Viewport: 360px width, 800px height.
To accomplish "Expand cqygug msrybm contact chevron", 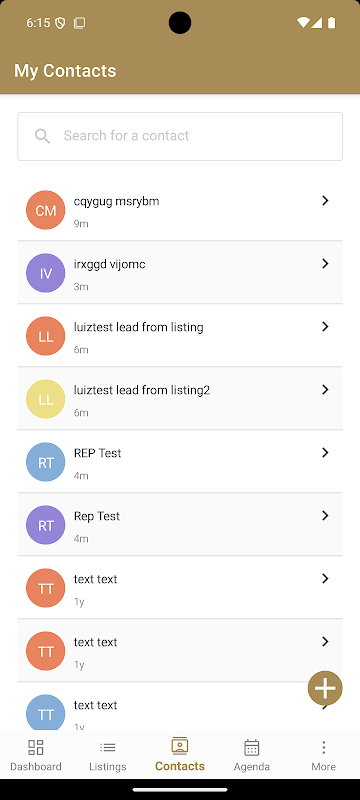I will pyautogui.click(x=325, y=201).
